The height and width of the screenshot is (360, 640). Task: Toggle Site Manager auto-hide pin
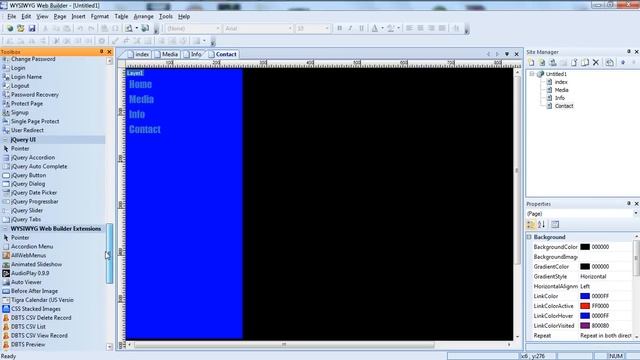(x=629, y=51)
